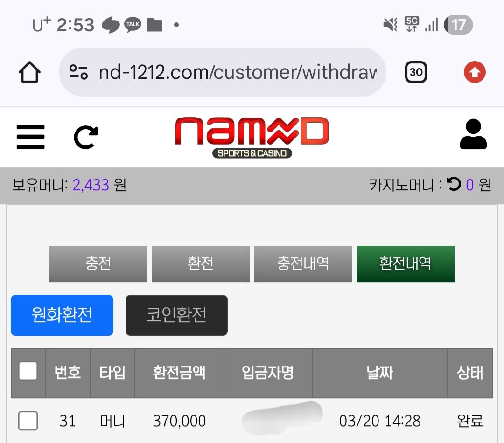Open the user profile icon
Image resolution: width=504 pixels, height=443 pixels.
tap(473, 134)
